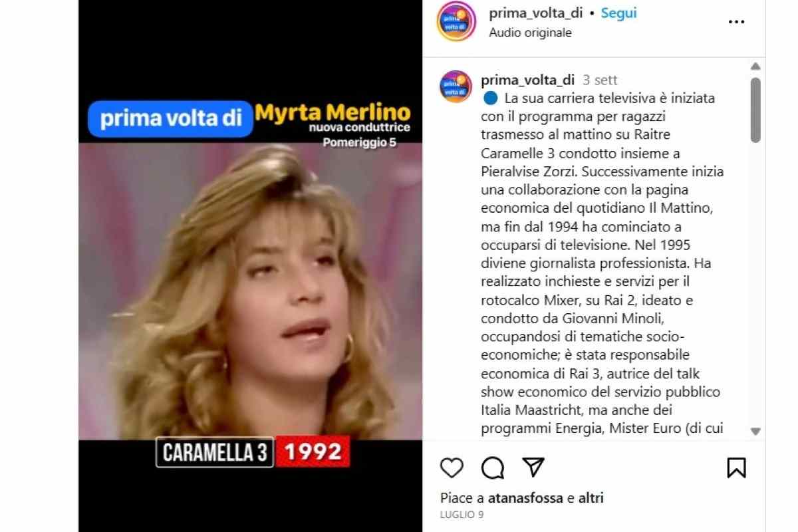Open the prima_volta_di profile picture in the header
Viewport: 798px width, 532px height.
pos(456,21)
